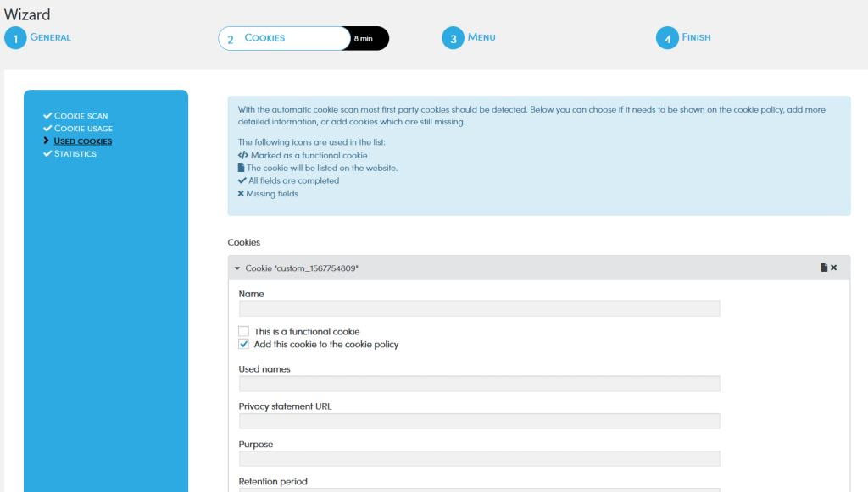Viewport: 868px width, 492px height.
Task: Click the Wizard heading text
Action: [x=27, y=14]
